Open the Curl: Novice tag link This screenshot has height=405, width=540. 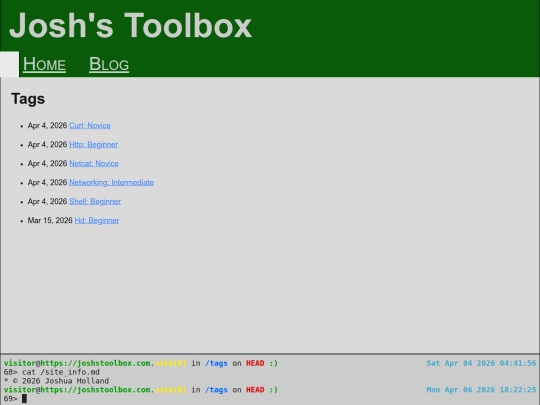click(x=90, y=125)
